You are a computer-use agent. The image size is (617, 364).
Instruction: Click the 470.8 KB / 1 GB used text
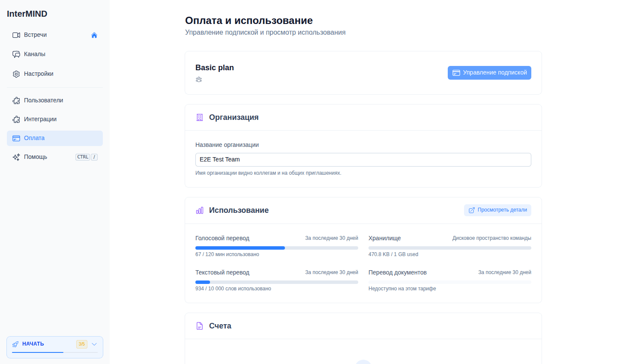click(x=393, y=254)
